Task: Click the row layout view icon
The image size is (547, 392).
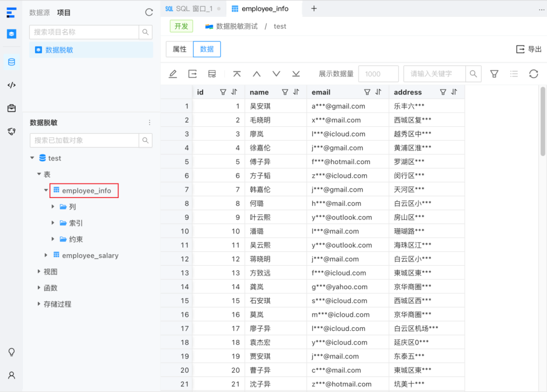Action: [x=212, y=74]
